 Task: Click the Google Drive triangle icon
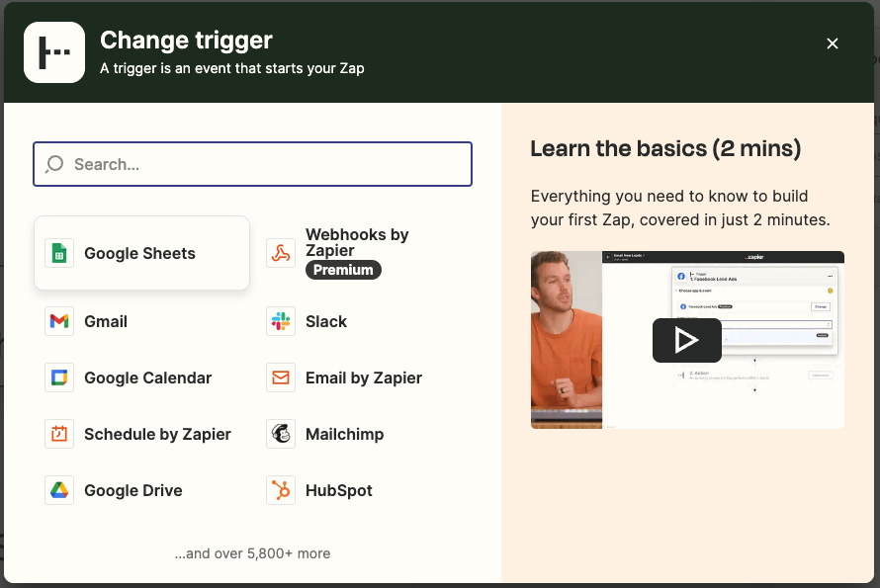coord(59,490)
